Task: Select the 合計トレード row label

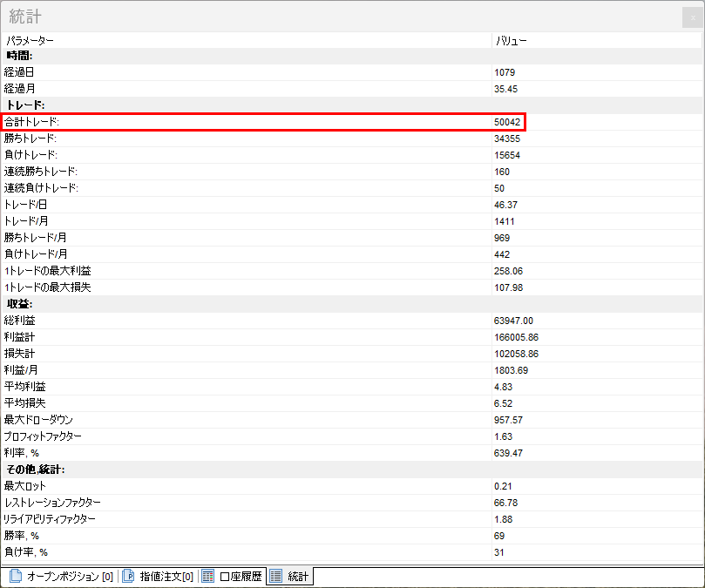Action: point(31,122)
